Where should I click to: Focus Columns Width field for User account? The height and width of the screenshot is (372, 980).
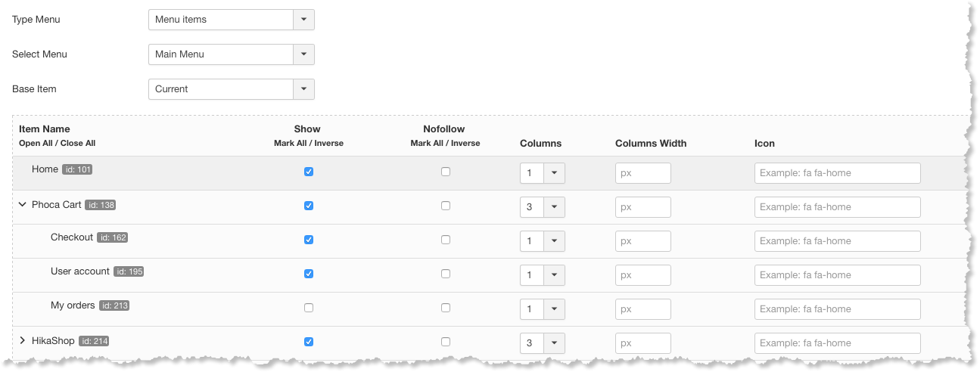click(643, 275)
